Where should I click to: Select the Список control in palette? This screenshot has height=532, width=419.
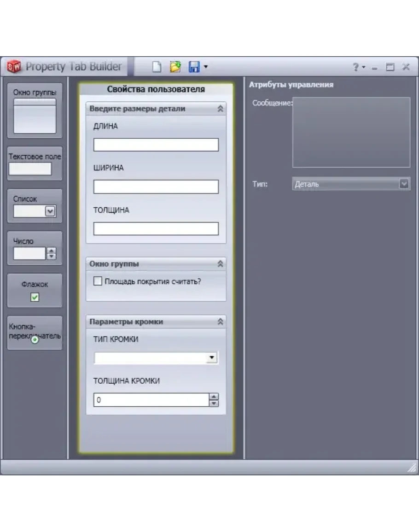35,206
